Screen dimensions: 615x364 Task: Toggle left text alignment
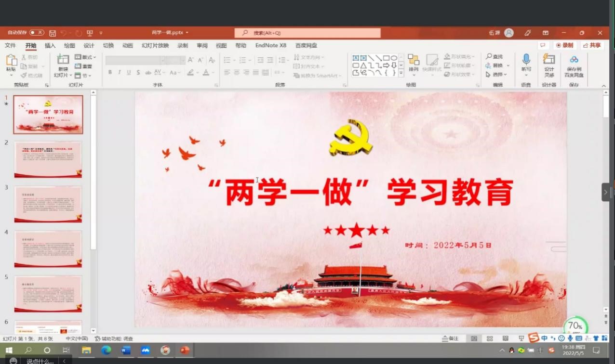(227, 72)
